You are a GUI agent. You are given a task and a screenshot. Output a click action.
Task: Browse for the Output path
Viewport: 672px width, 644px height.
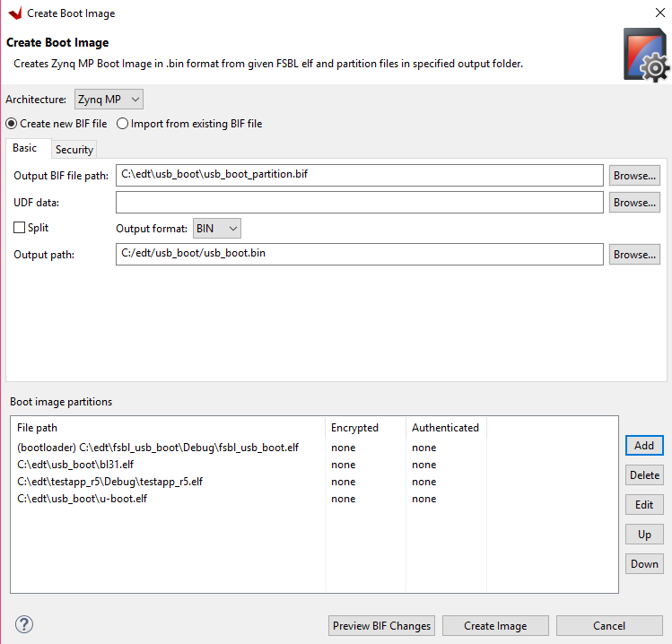pyautogui.click(x=634, y=255)
